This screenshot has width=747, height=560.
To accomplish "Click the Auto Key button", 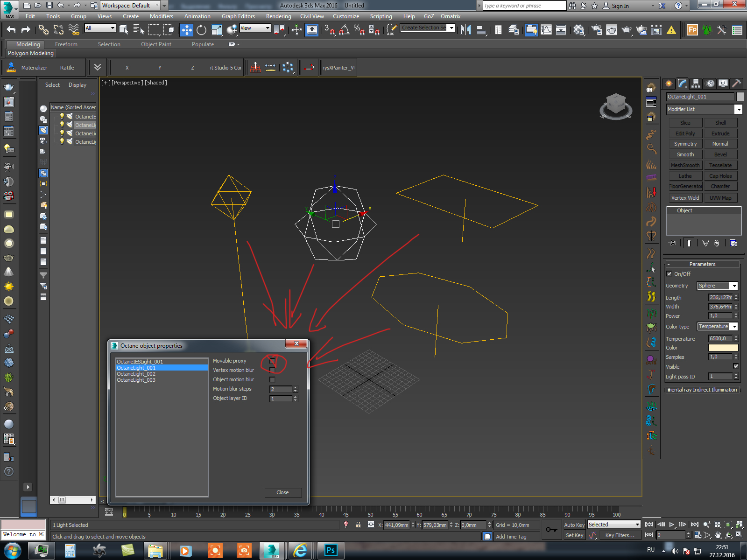I will pyautogui.click(x=574, y=525).
